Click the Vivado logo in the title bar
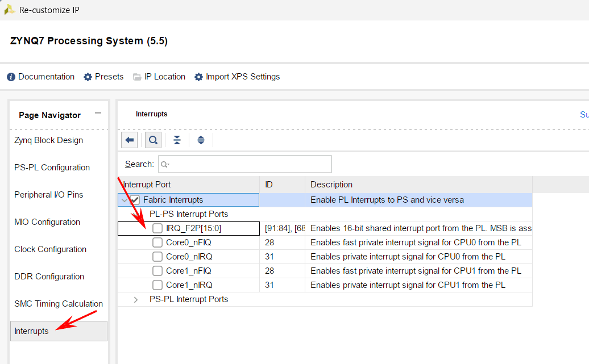 coord(9,10)
